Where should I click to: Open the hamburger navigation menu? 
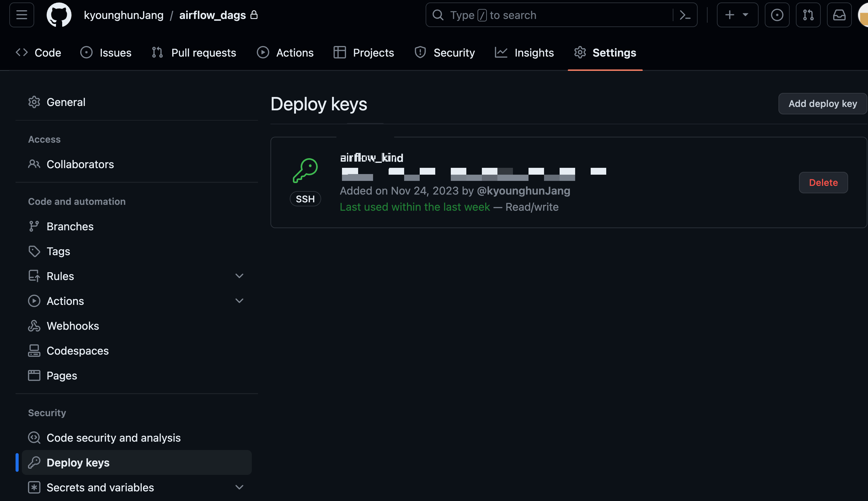pos(22,15)
